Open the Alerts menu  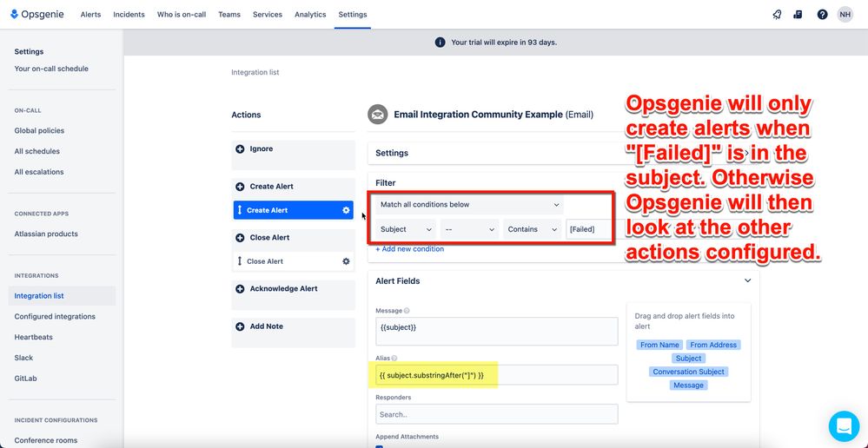point(90,15)
